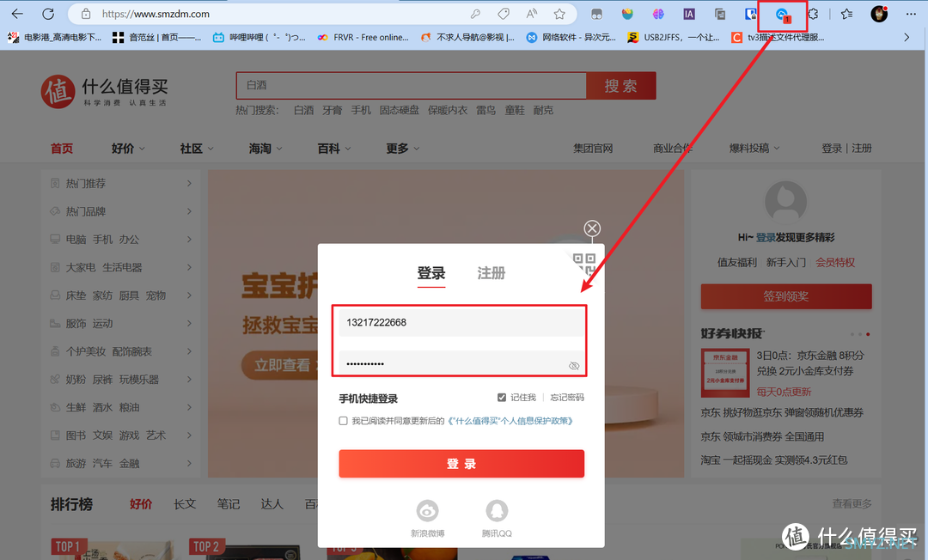Screen dimensions: 928x560
Task: Sign in with the 腾讯QQ icon
Action: 497,510
